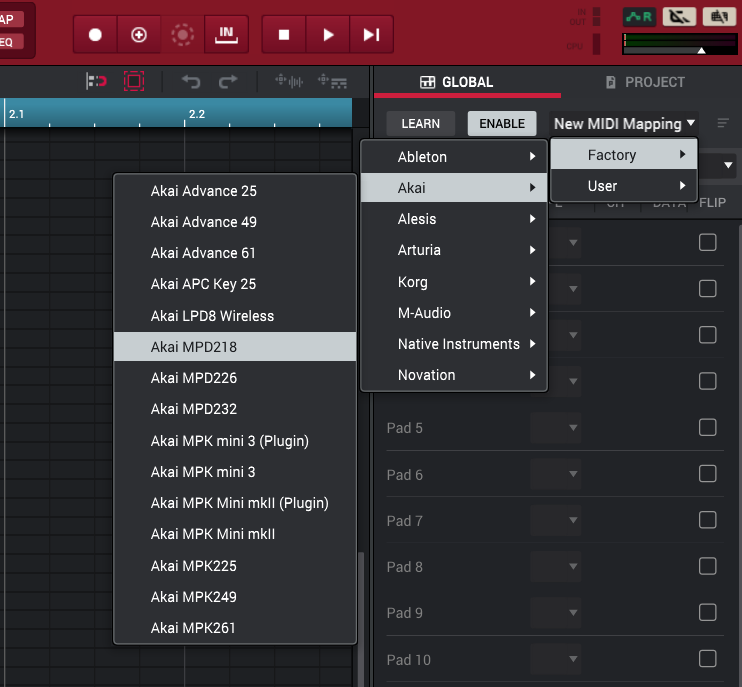Screen dimensions: 742x687
Task: Click the crossed-out curve icon in top bar
Action: click(x=679, y=18)
